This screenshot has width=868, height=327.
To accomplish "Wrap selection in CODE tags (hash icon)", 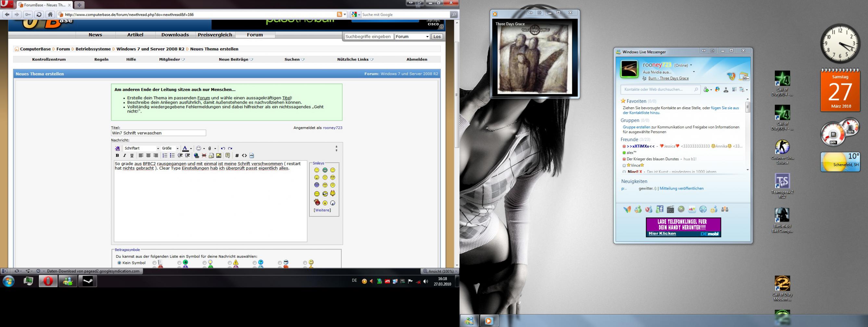I will (237, 156).
